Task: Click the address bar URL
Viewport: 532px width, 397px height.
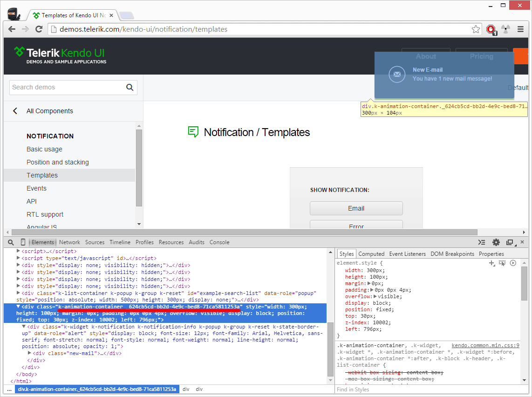Action: tap(143, 29)
